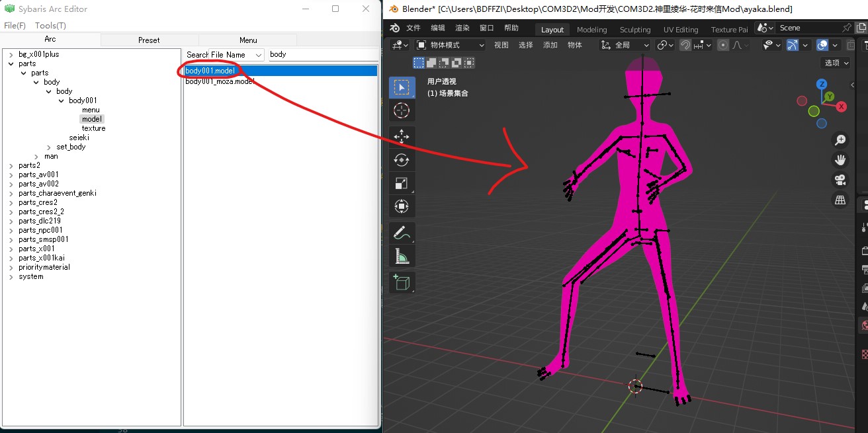Toggle show gizmos button

pyautogui.click(x=792, y=45)
